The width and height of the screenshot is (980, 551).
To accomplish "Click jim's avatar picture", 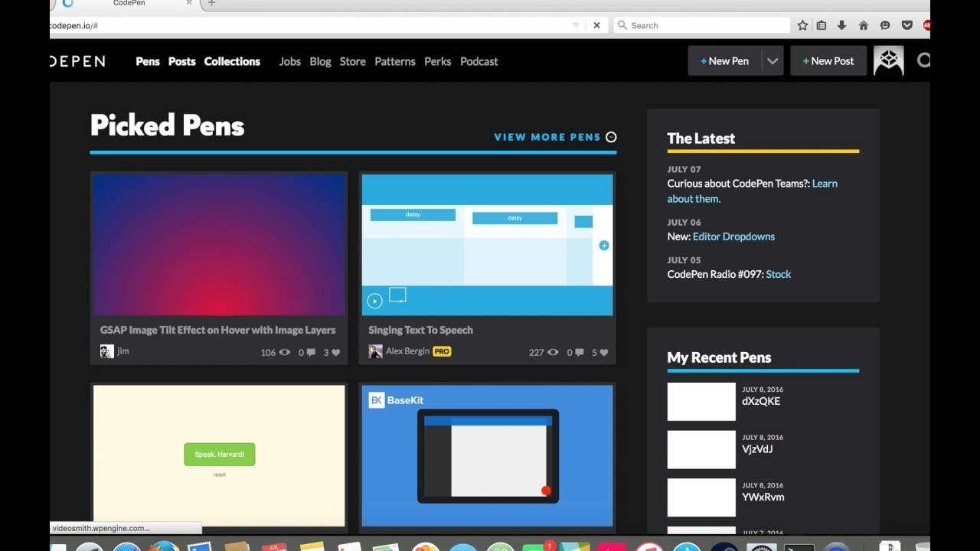I will click(107, 351).
